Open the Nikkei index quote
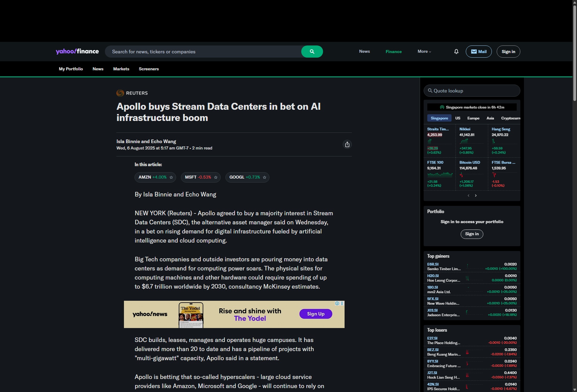 tap(465, 129)
